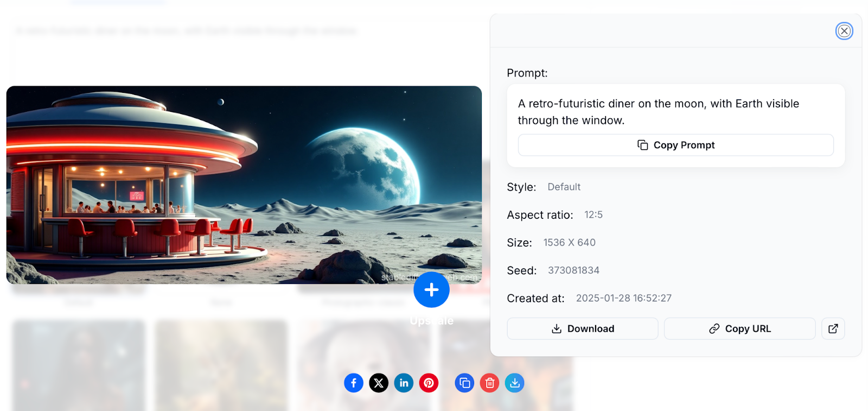Click the Download button

coord(583,328)
